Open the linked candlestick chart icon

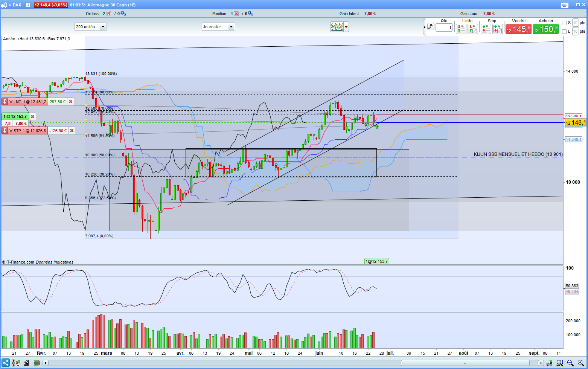[16, 363]
